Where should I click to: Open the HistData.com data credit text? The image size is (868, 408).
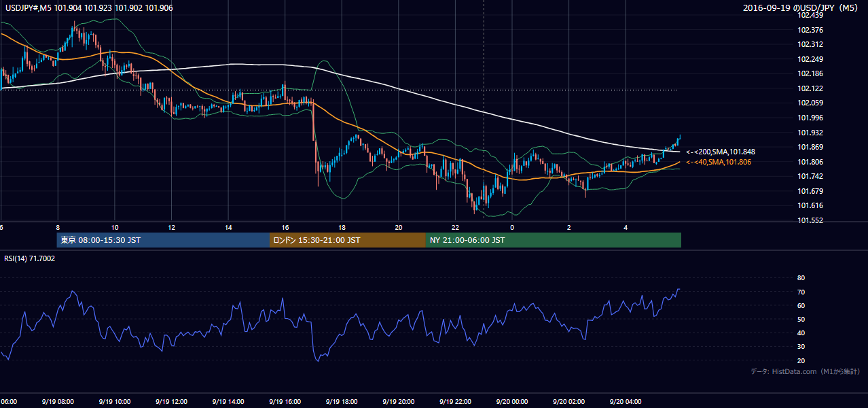point(806,371)
